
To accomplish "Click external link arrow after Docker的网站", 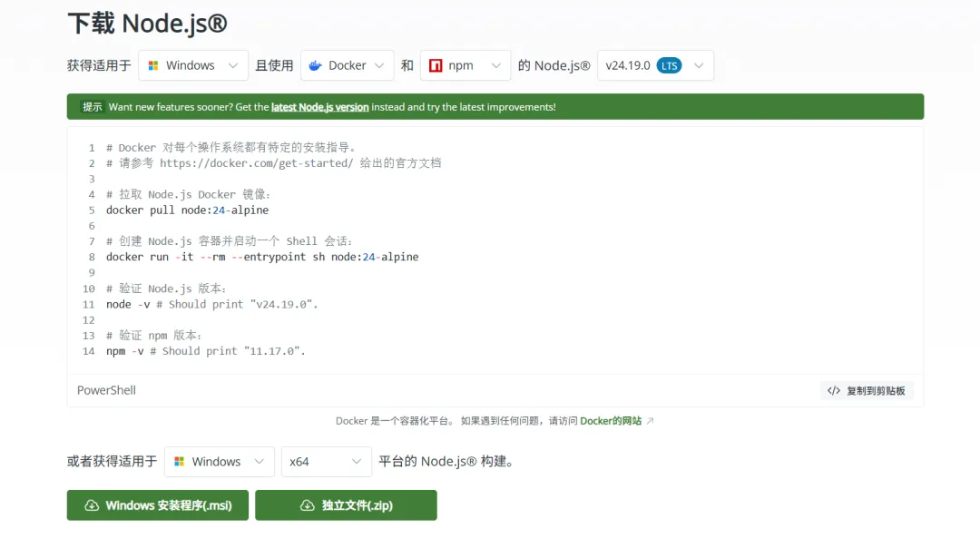I will point(650,421).
